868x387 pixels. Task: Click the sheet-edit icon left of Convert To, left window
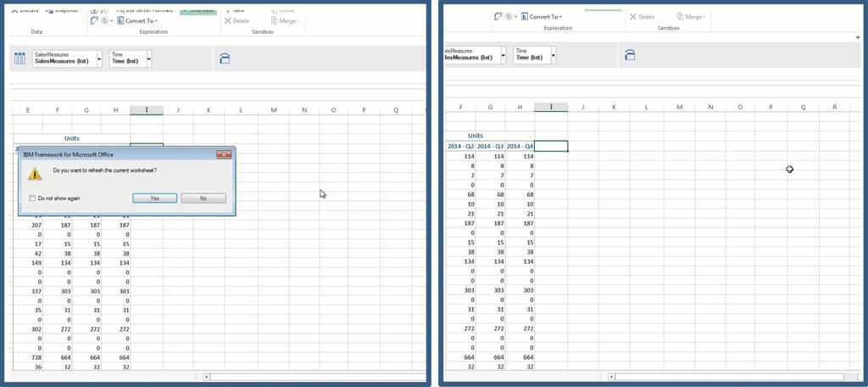pos(94,21)
